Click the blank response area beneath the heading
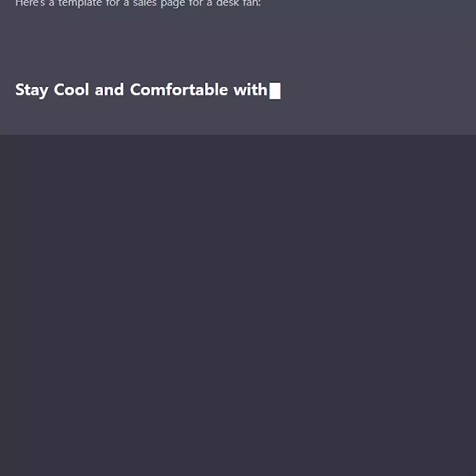Viewport: 476px width, 476px height. pyautogui.click(x=238, y=118)
